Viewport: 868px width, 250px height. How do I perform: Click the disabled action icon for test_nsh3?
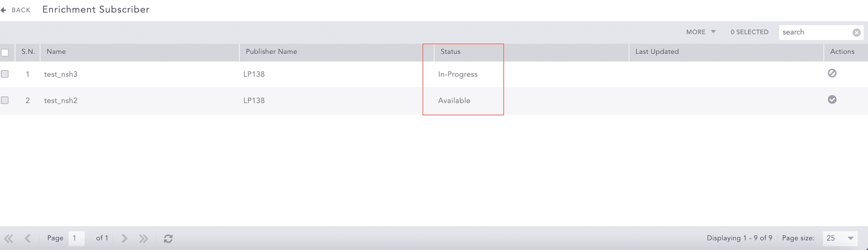click(832, 73)
